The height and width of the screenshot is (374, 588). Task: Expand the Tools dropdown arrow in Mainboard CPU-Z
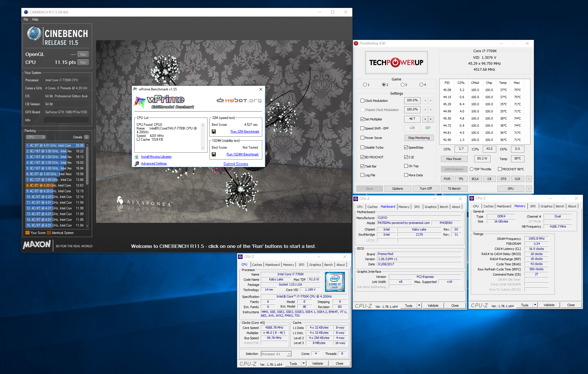click(419, 306)
